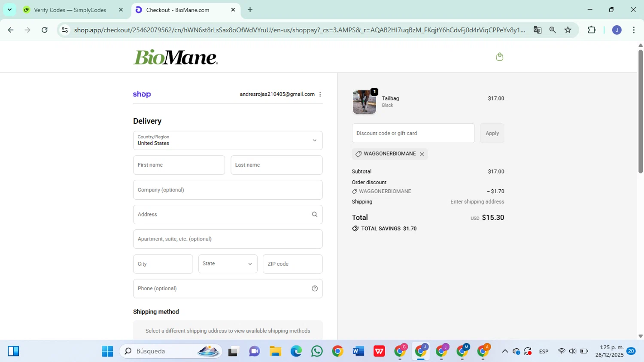The height and width of the screenshot is (362, 644).
Task: Open the State dropdown
Action: coord(228,264)
